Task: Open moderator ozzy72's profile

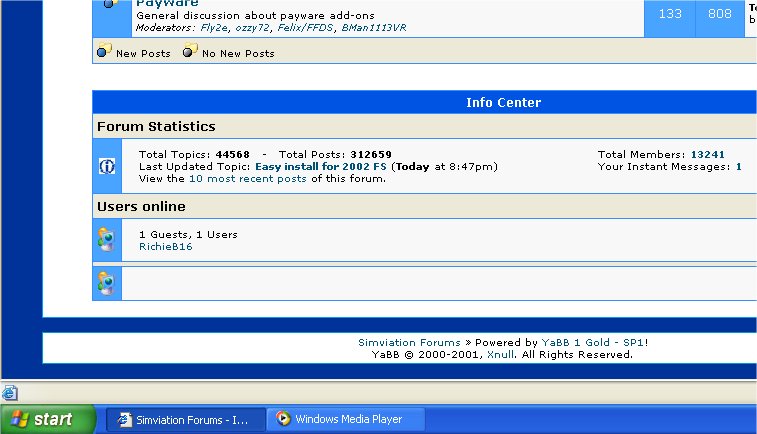Action: point(252,28)
